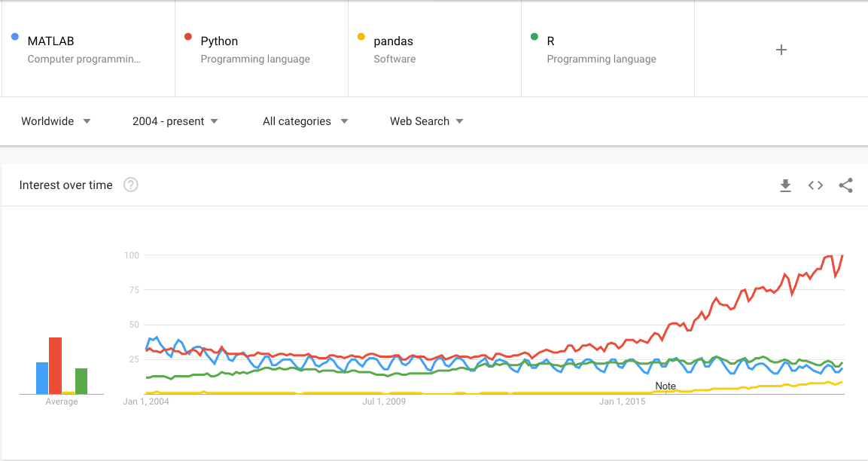The image size is (868, 461).
Task: Click the embed code icon
Action: click(x=815, y=185)
